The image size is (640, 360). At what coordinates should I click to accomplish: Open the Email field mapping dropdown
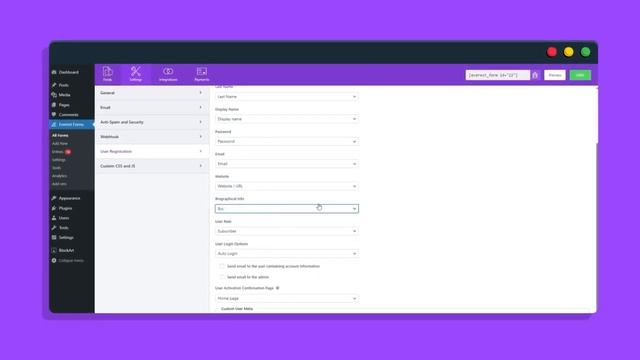tap(287, 164)
